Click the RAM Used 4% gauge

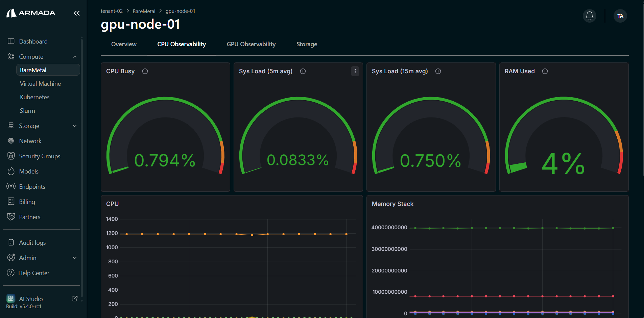click(x=564, y=136)
